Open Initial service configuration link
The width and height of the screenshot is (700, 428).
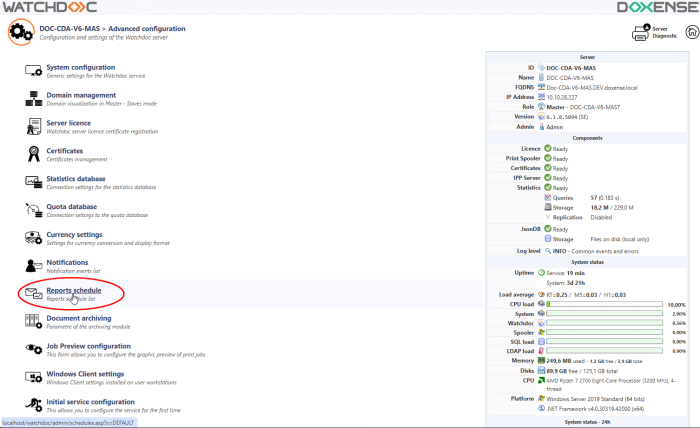90,402
